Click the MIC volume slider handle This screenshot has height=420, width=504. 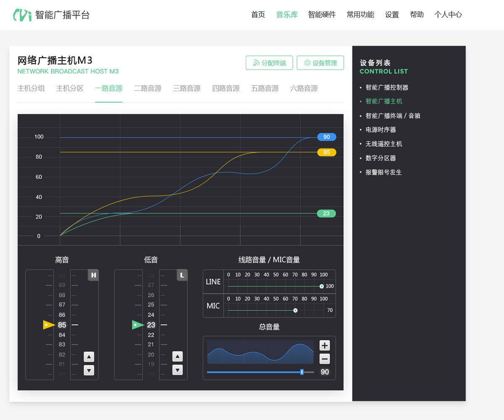click(x=295, y=310)
